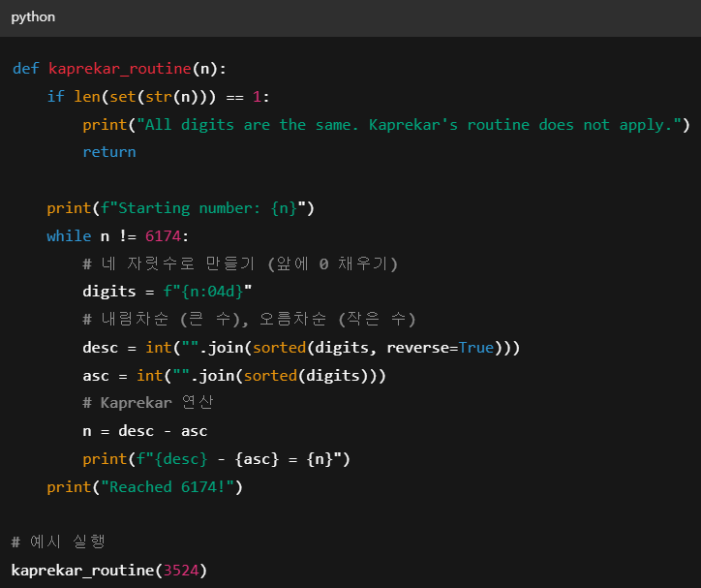Click the 'desc = int(...reverse=True)' line

tap(301, 348)
